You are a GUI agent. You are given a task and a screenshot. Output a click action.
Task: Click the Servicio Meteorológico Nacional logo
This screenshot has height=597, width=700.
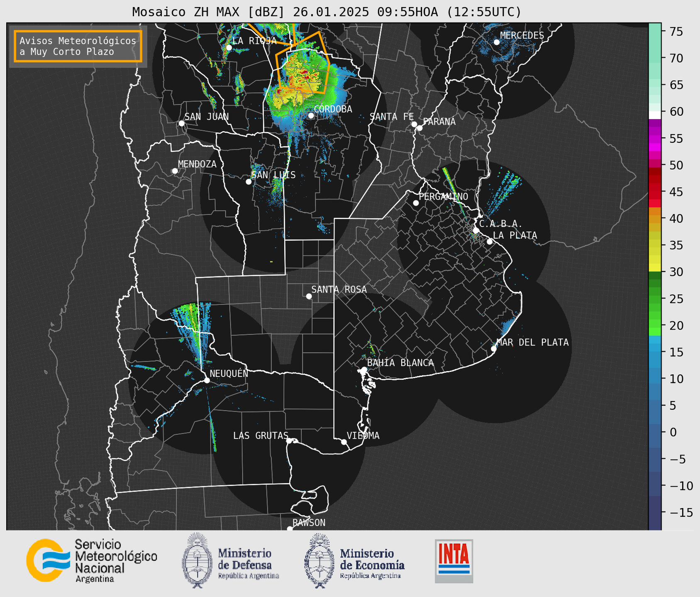(92, 560)
